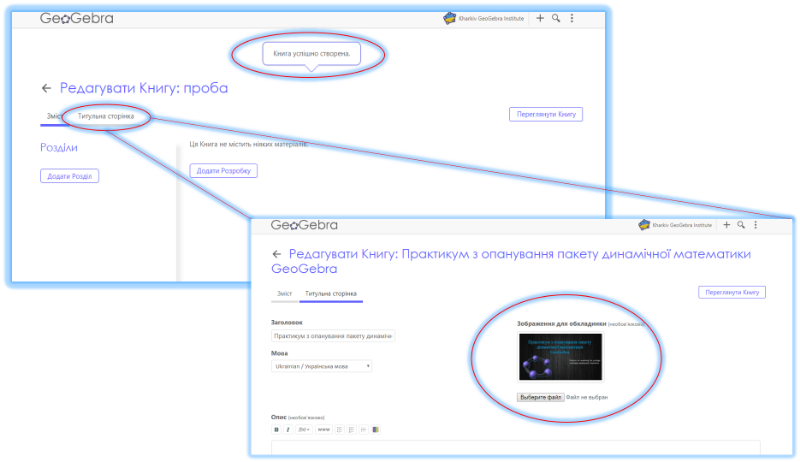Click 'Kharkiv GeoGebra Institute' name in front window
The width and height of the screenshot is (800, 462).
click(x=682, y=225)
